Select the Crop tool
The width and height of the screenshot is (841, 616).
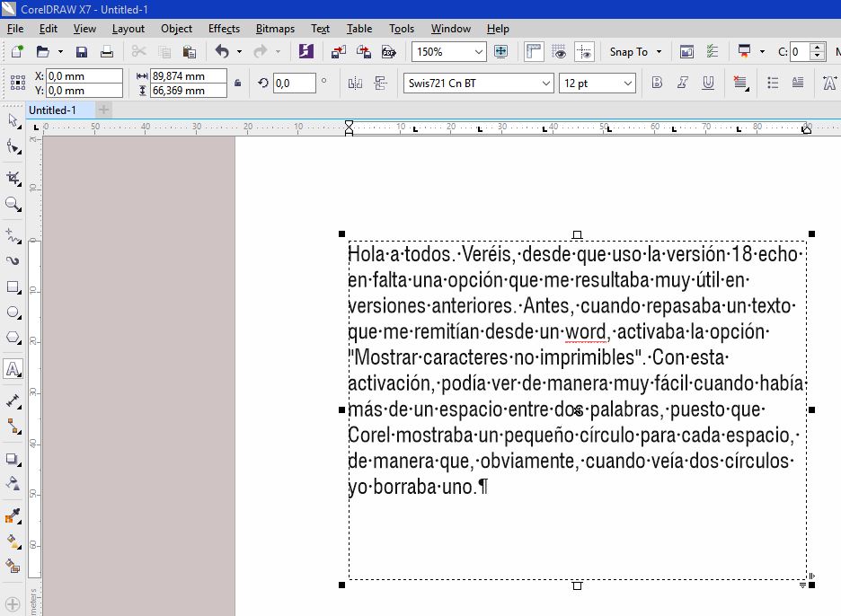click(x=13, y=179)
